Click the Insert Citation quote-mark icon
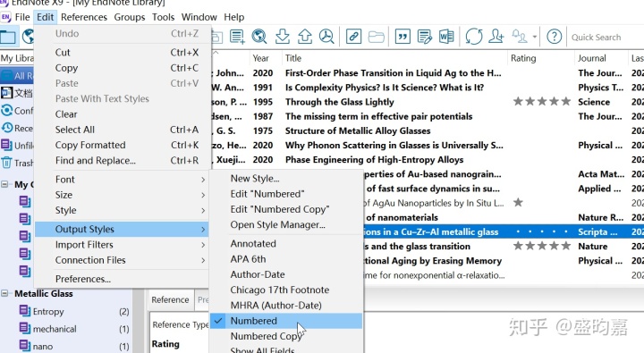644x353 pixels. pos(402,37)
